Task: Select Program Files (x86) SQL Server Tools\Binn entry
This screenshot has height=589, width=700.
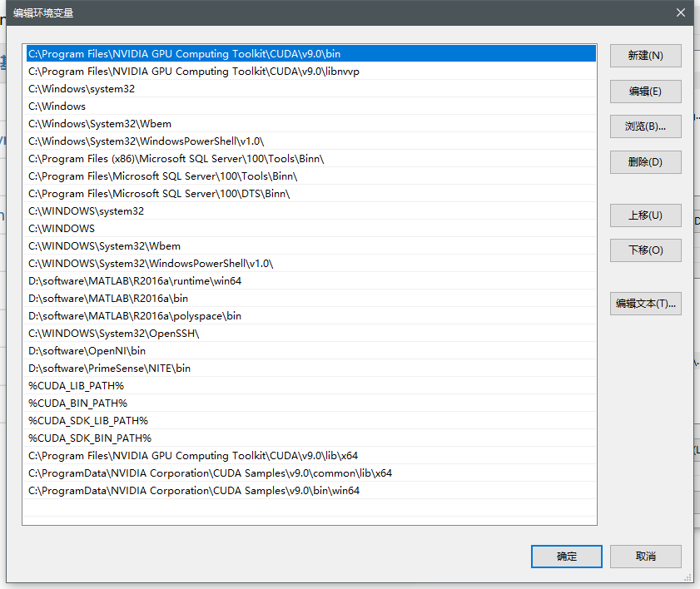Action: [310, 159]
